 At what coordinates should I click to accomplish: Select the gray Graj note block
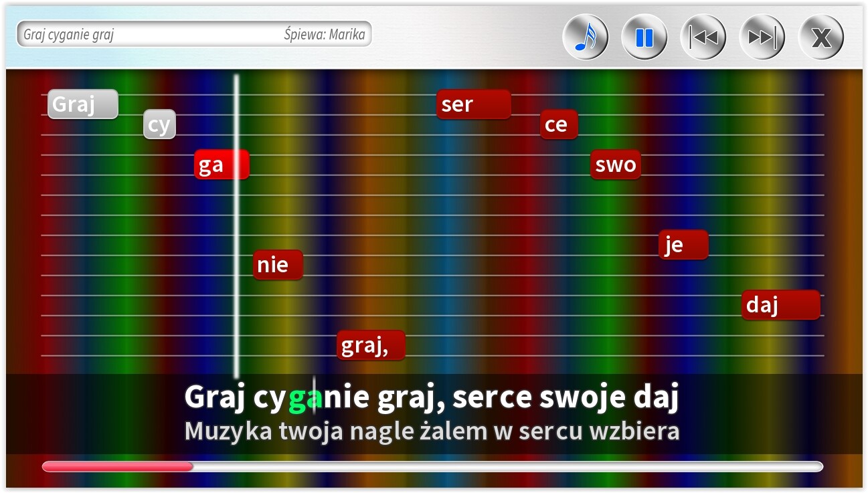tap(82, 104)
